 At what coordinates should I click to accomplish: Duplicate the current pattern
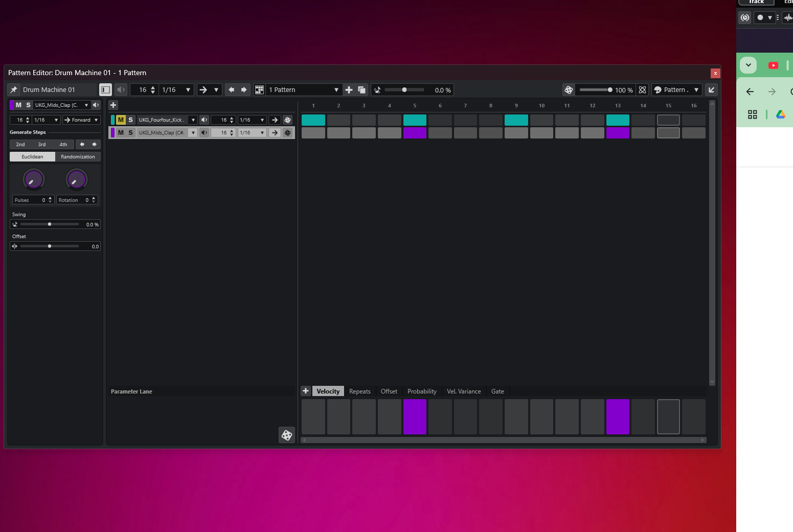pyautogui.click(x=361, y=90)
